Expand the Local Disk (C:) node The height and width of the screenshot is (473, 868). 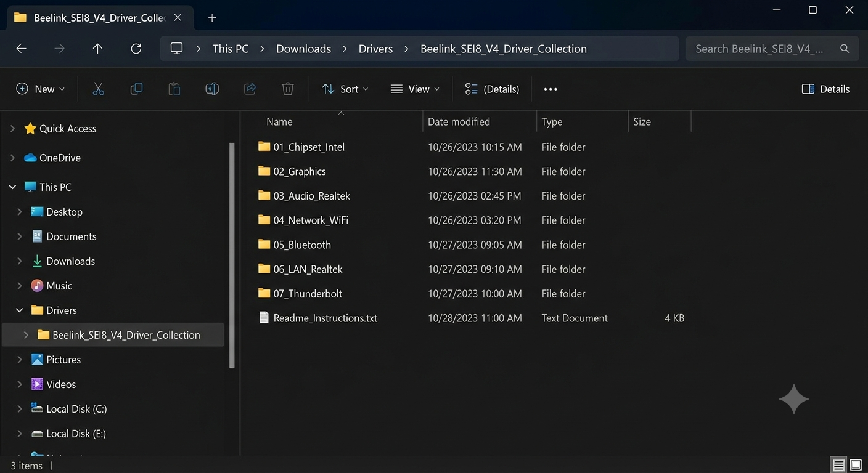20,409
